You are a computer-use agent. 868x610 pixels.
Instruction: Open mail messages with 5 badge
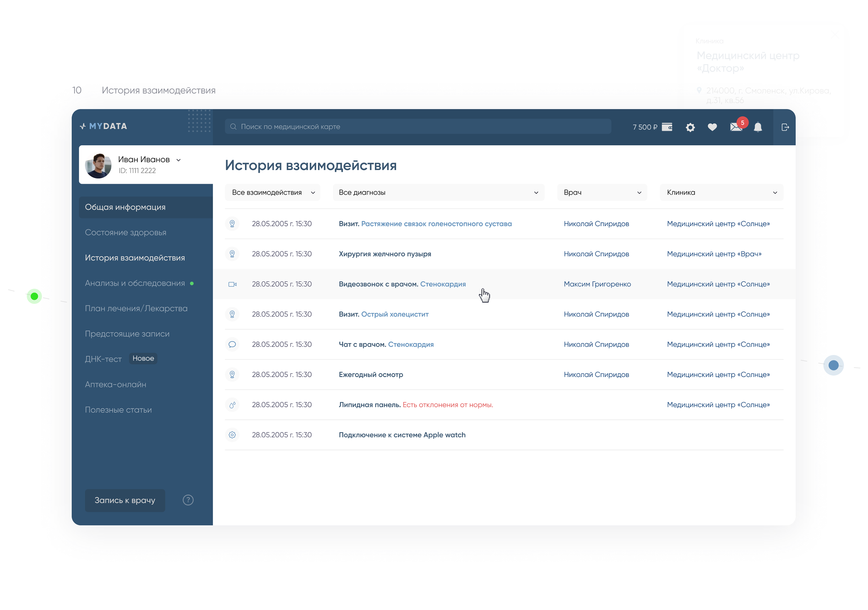[736, 127]
